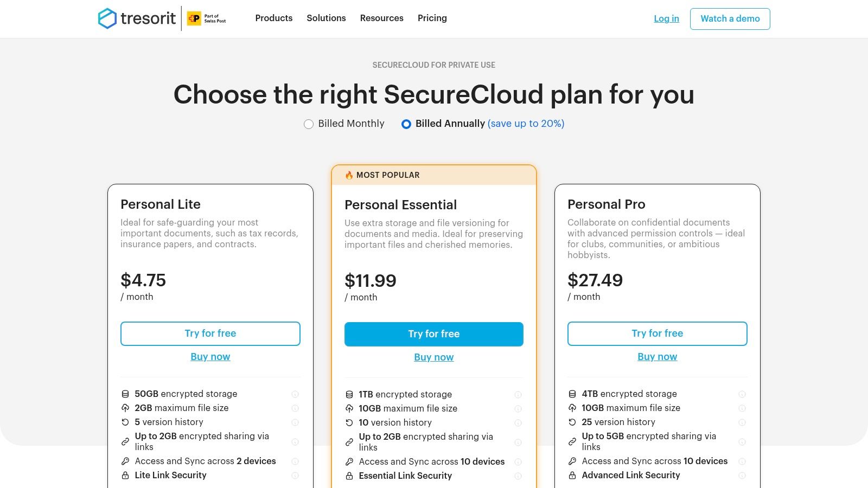Click the Tresorit hexagon logo
Image resolution: width=868 pixels, height=488 pixels.
coord(107,18)
